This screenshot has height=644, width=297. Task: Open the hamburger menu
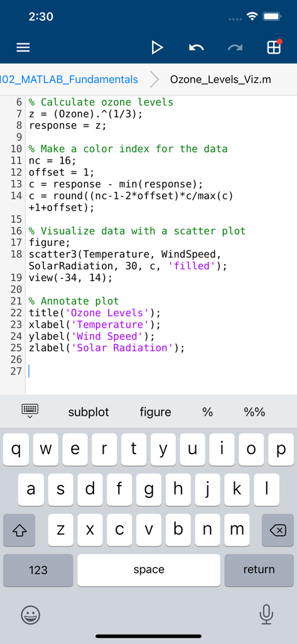(23, 48)
